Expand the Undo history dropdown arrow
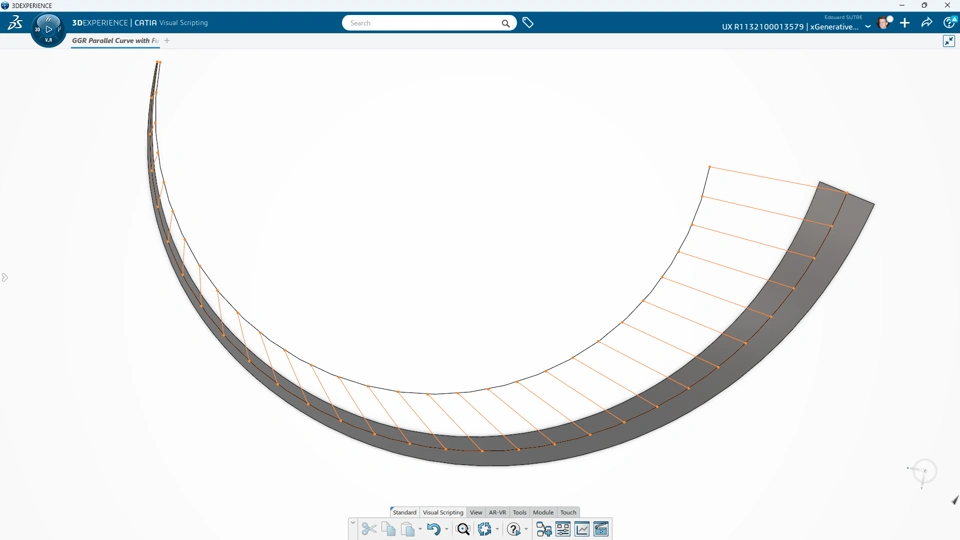The width and height of the screenshot is (960, 540). (x=446, y=530)
